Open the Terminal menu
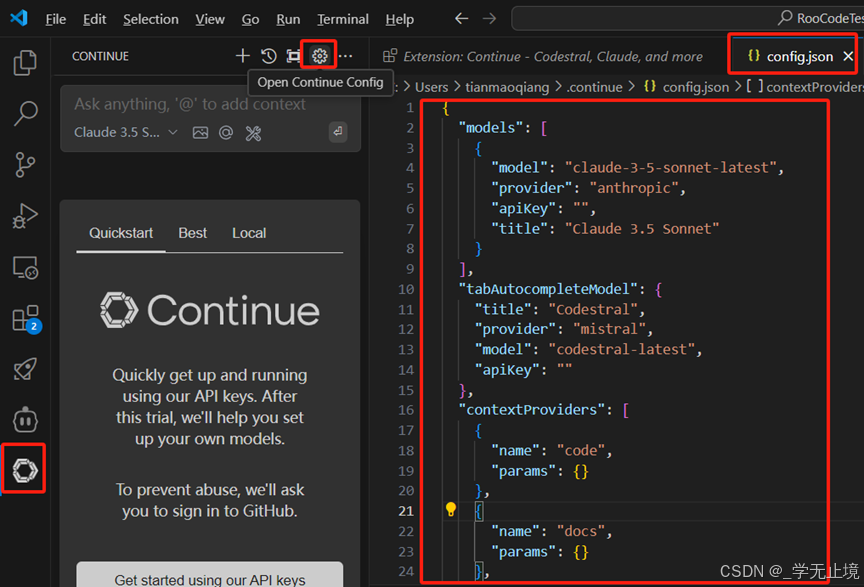864x587 pixels. click(x=343, y=19)
